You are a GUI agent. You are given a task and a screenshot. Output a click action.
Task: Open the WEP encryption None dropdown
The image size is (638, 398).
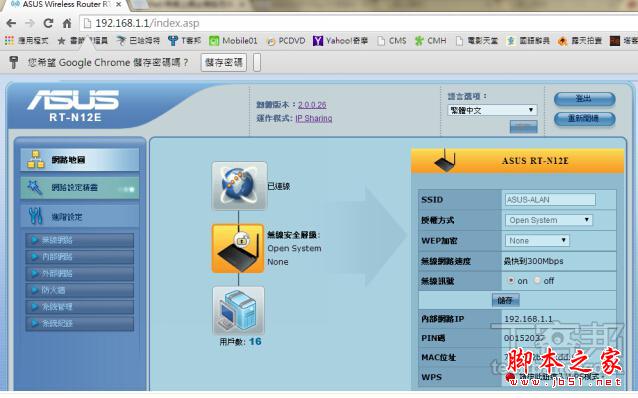tap(537, 241)
